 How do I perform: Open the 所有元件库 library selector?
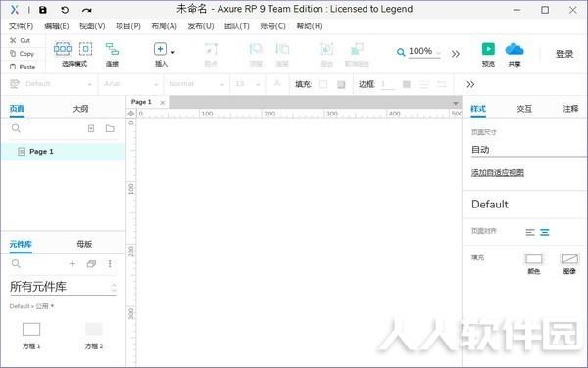click(63, 287)
